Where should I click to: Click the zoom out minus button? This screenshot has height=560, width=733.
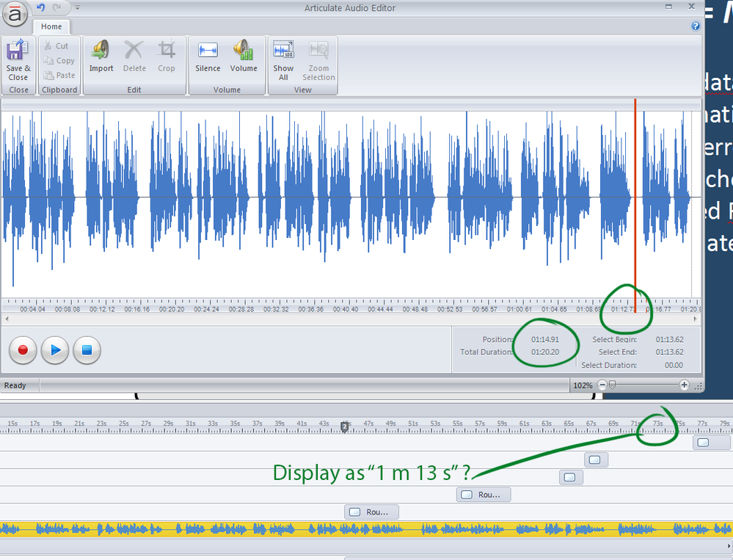click(602, 385)
